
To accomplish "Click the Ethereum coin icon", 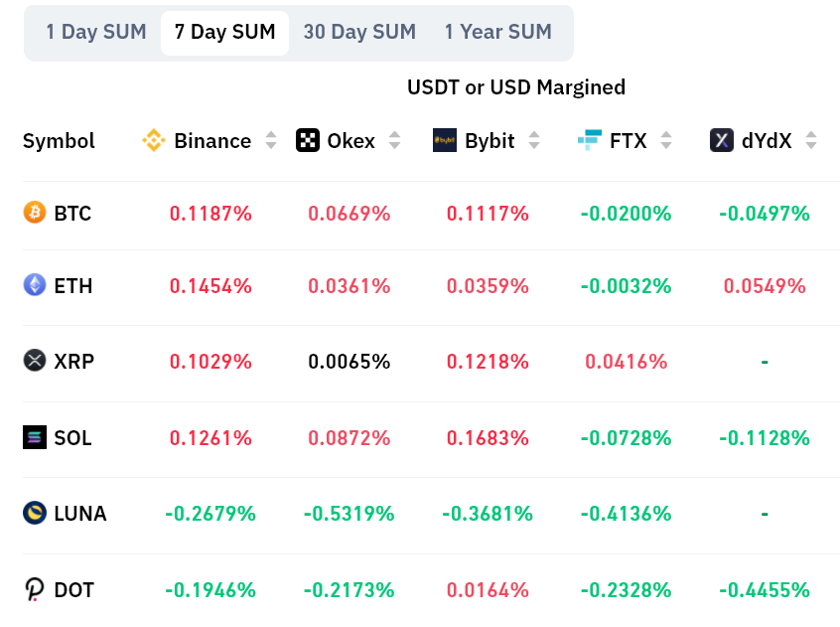I will tap(35, 285).
